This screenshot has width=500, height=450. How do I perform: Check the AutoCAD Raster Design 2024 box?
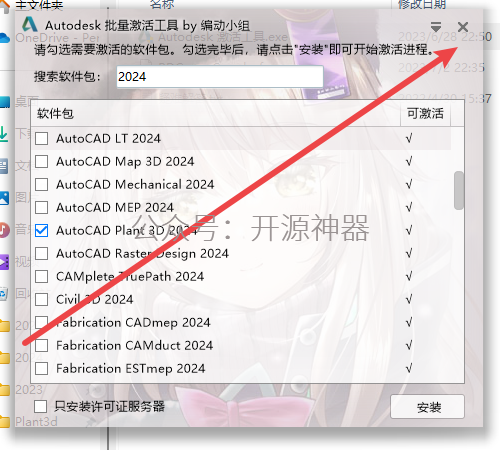click(x=41, y=253)
